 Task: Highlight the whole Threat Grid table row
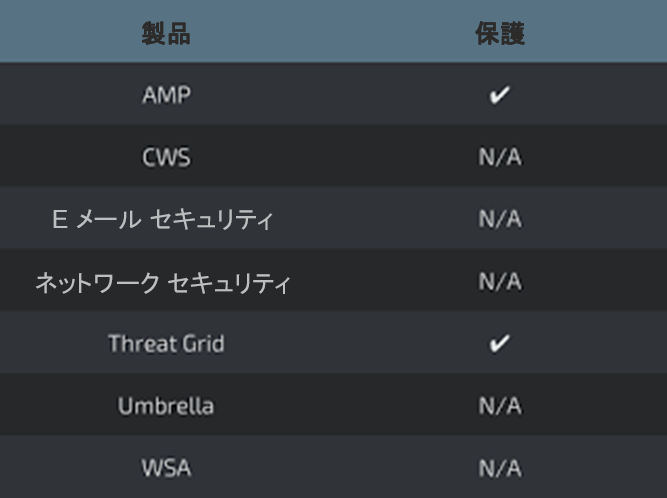click(x=333, y=344)
